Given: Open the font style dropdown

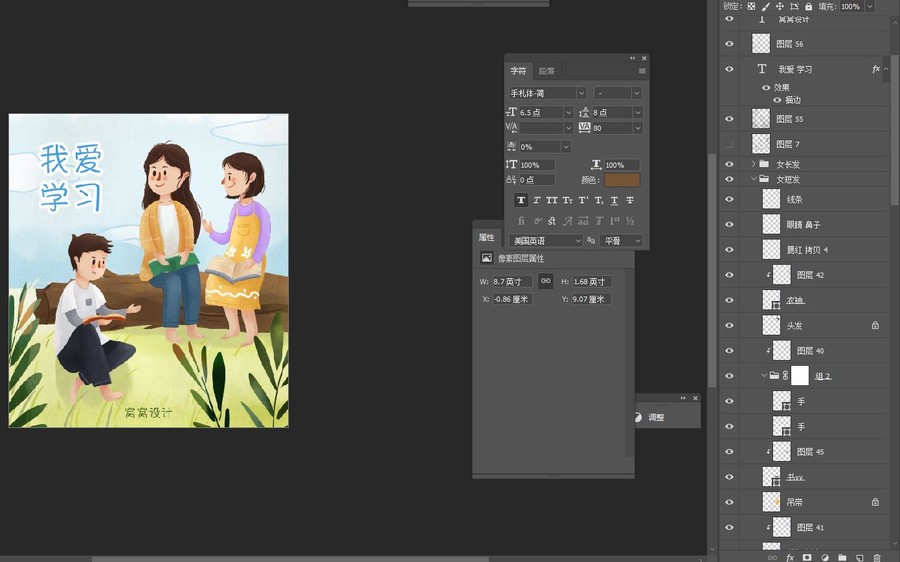Looking at the screenshot, I should coord(636,93).
